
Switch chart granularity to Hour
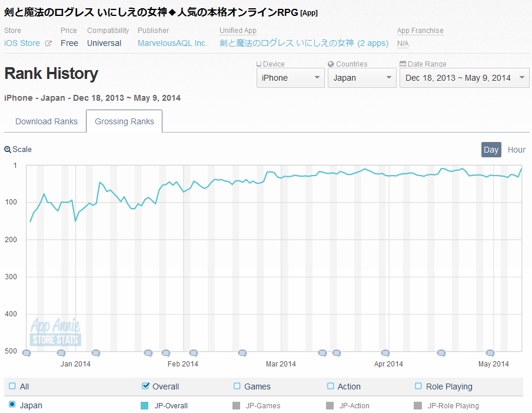coord(516,150)
